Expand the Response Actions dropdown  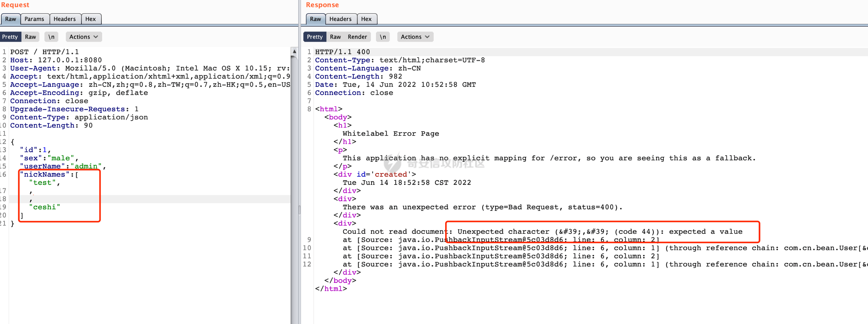point(415,37)
